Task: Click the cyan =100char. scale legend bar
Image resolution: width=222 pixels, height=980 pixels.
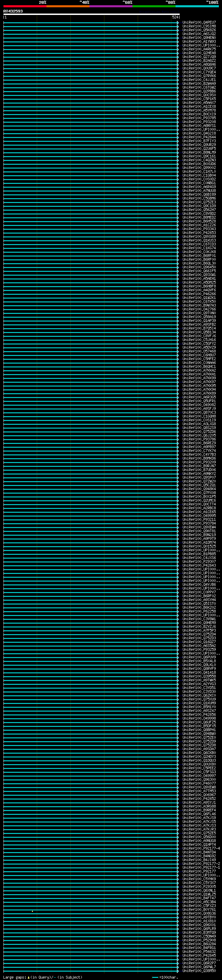Action: point(155,977)
